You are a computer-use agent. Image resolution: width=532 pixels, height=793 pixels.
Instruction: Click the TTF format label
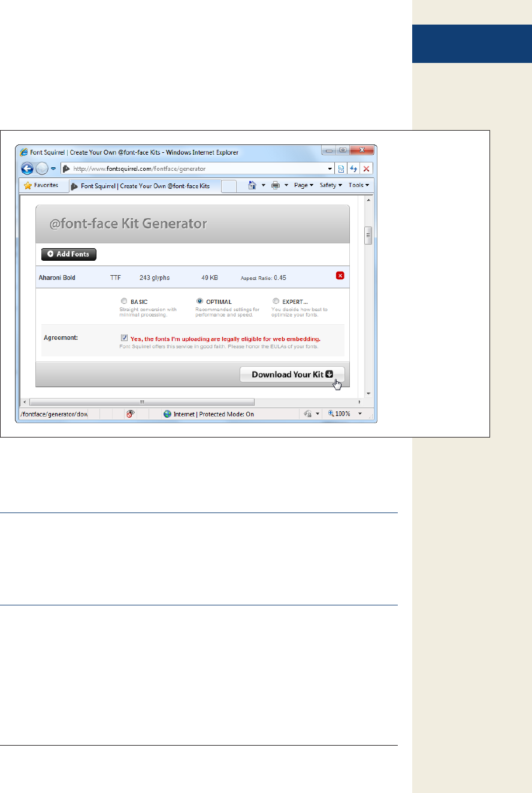[116, 278]
